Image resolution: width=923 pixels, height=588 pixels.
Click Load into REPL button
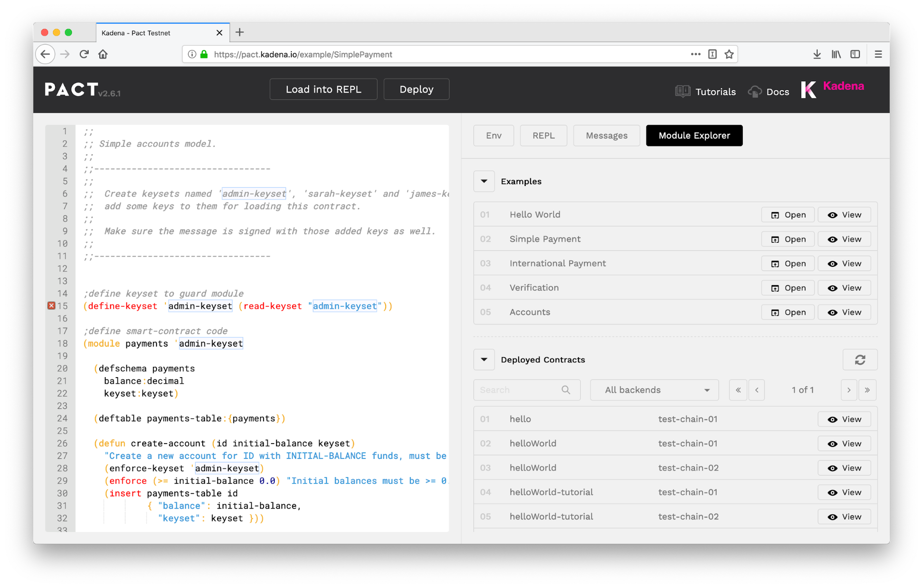pyautogui.click(x=323, y=89)
